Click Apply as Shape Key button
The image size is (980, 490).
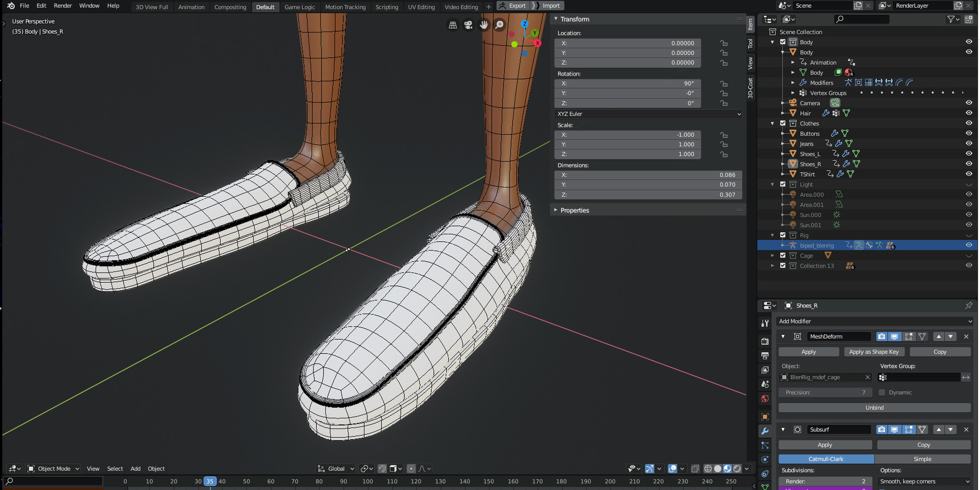tap(874, 352)
